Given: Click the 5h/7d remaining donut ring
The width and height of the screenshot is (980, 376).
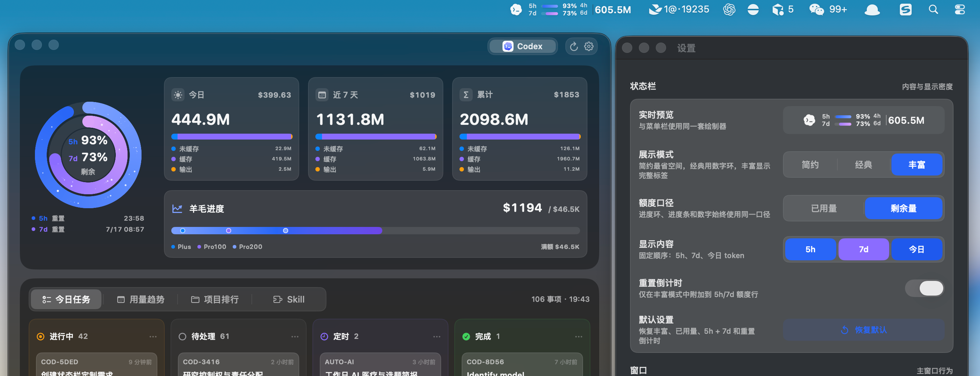Looking at the screenshot, I should (x=88, y=155).
